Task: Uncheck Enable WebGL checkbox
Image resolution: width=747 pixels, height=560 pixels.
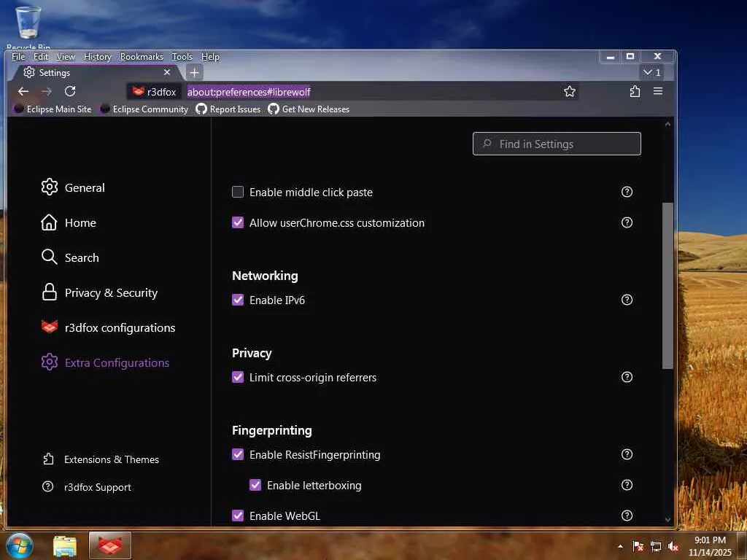Action: tap(238, 516)
